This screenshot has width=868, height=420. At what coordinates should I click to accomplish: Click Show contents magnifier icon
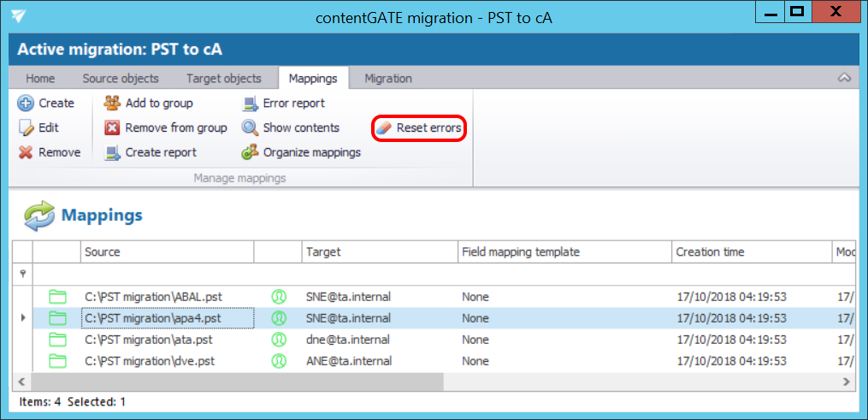coord(250,128)
